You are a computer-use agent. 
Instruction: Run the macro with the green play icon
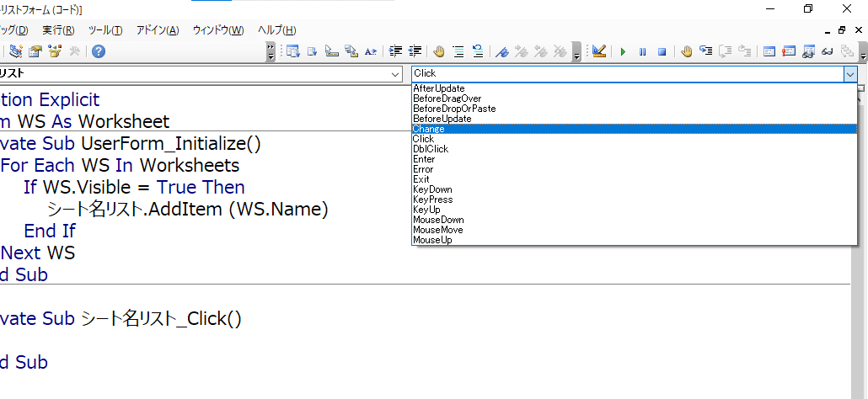624,51
